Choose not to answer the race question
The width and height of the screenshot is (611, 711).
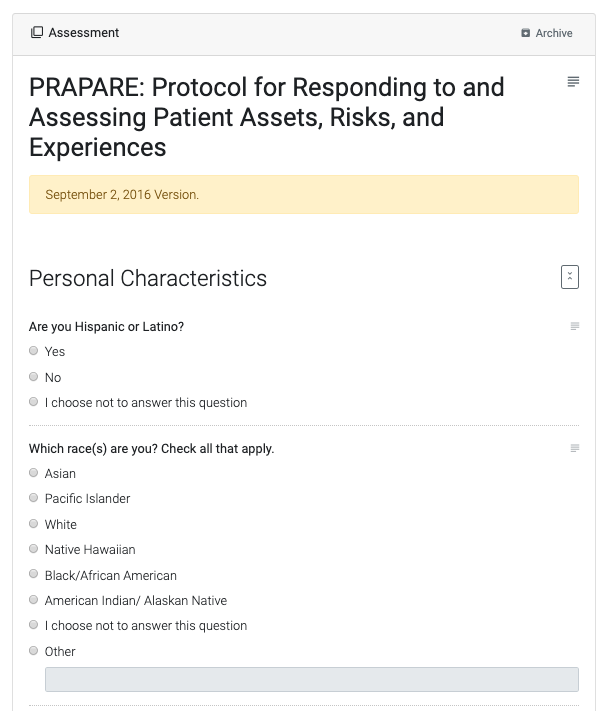tap(34, 625)
